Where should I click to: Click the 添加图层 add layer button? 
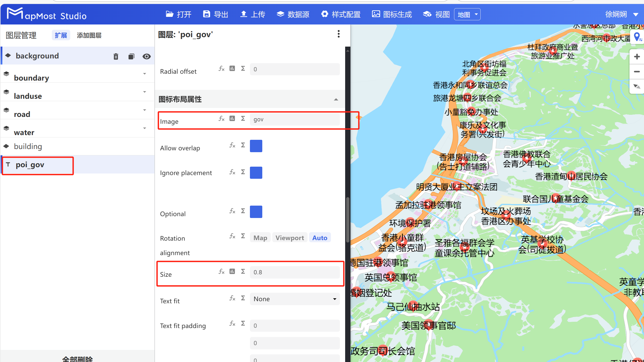click(x=89, y=35)
